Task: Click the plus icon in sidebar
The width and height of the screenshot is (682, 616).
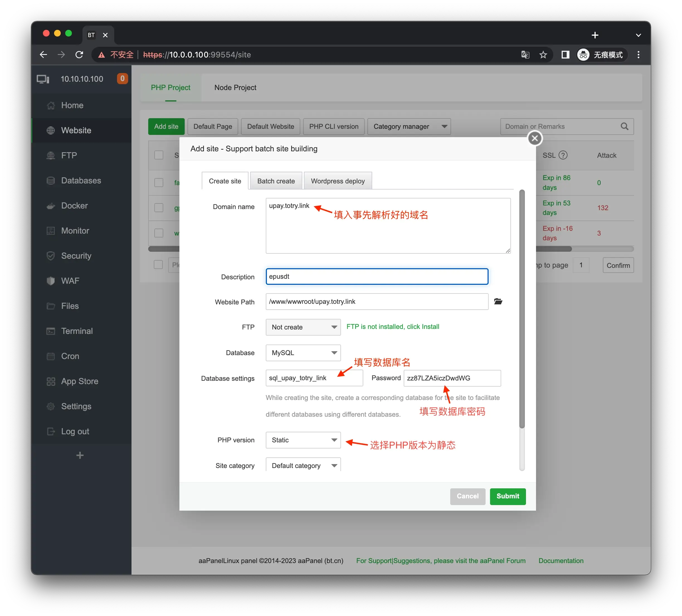Action: pos(80,455)
